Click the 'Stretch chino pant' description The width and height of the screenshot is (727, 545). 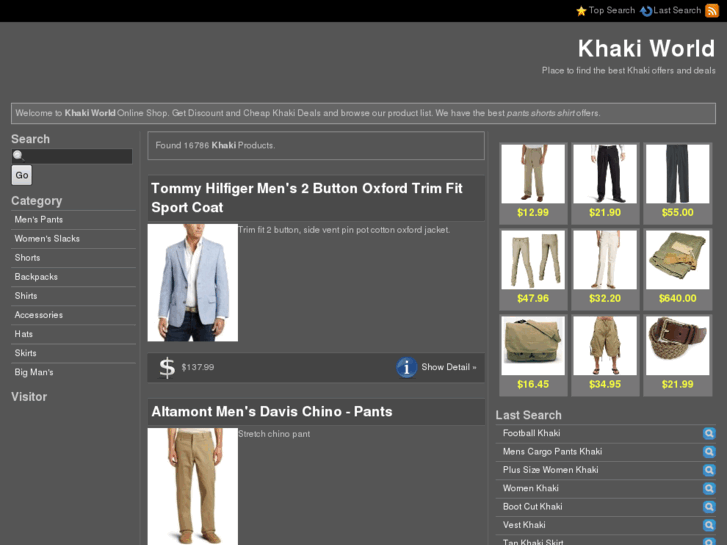pos(274,434)
